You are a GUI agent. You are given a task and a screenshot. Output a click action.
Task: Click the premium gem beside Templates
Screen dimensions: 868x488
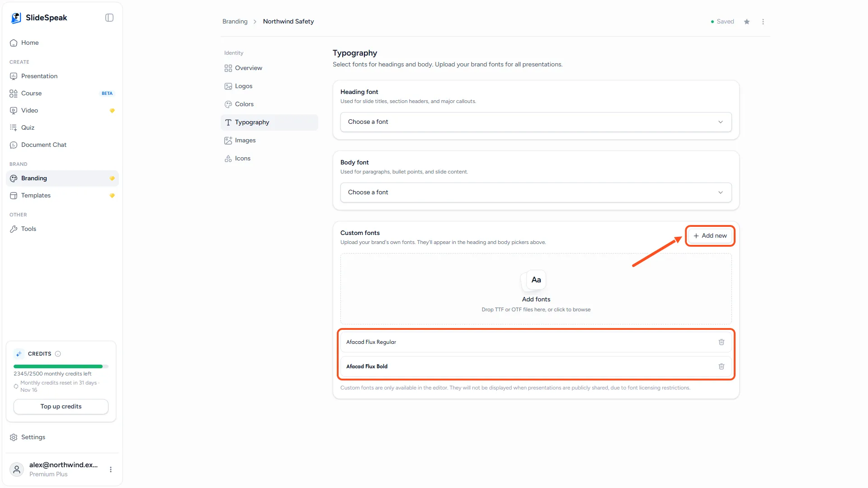112,196
